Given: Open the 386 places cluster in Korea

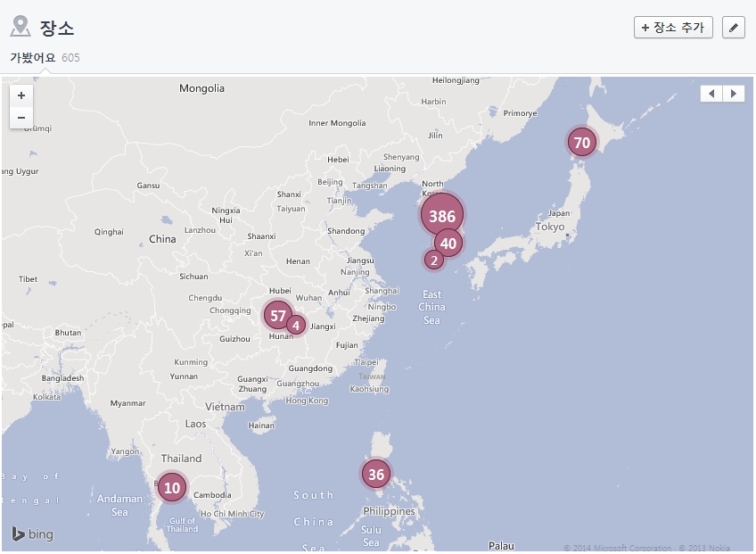Looking at the screenshot, I should click(x=442, y=216).
